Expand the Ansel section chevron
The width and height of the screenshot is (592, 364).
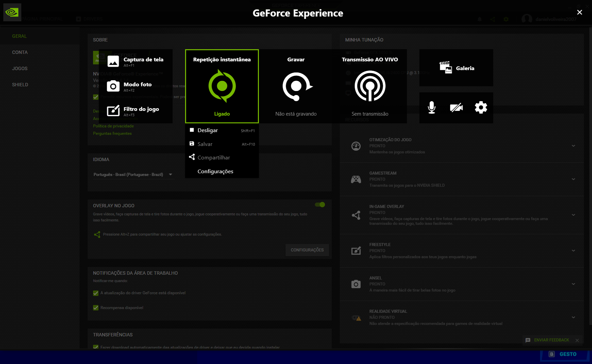tap(573, 284)
